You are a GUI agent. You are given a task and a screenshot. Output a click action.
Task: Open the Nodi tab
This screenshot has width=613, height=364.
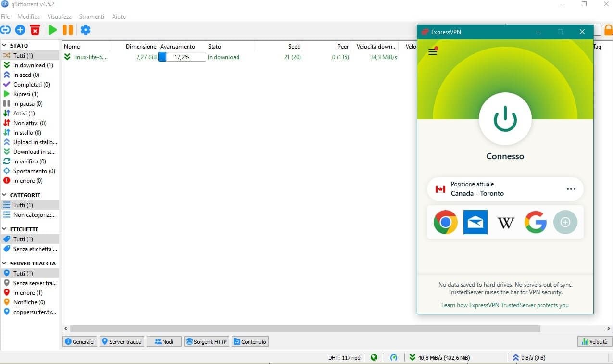[x=164, y=342]
